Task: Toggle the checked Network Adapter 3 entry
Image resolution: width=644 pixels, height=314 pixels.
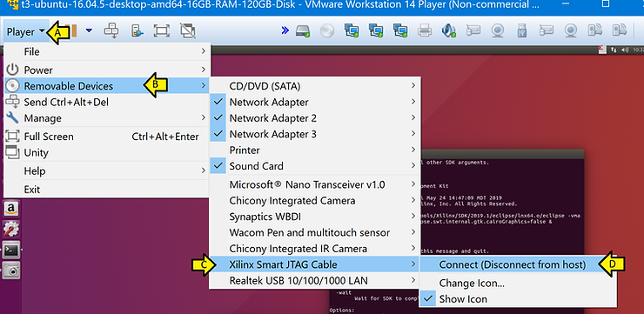Action: (315, 134)
